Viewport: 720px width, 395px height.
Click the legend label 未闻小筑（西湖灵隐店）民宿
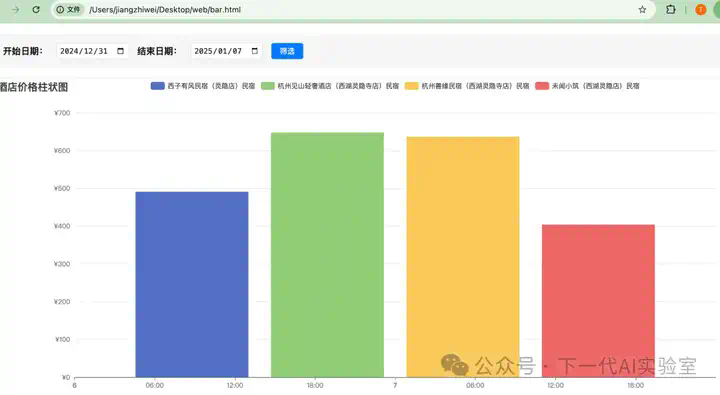[596, 86]
